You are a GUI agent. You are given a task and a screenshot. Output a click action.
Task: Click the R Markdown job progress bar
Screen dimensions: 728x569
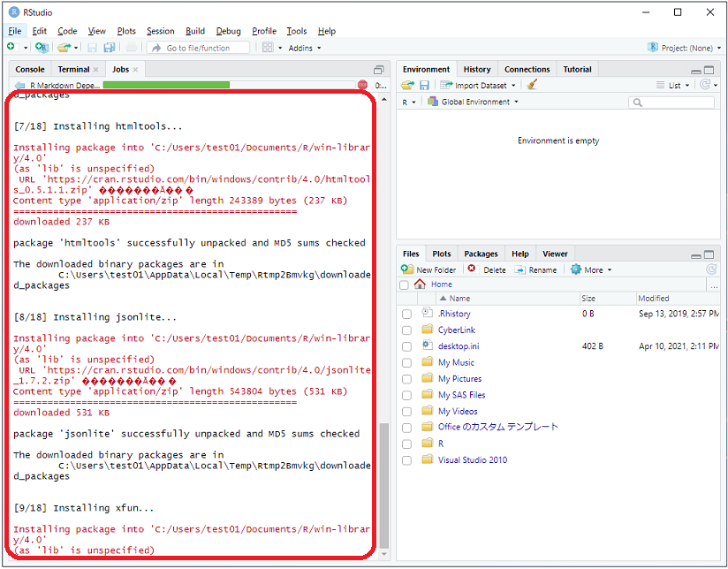(x=229, y=85)
